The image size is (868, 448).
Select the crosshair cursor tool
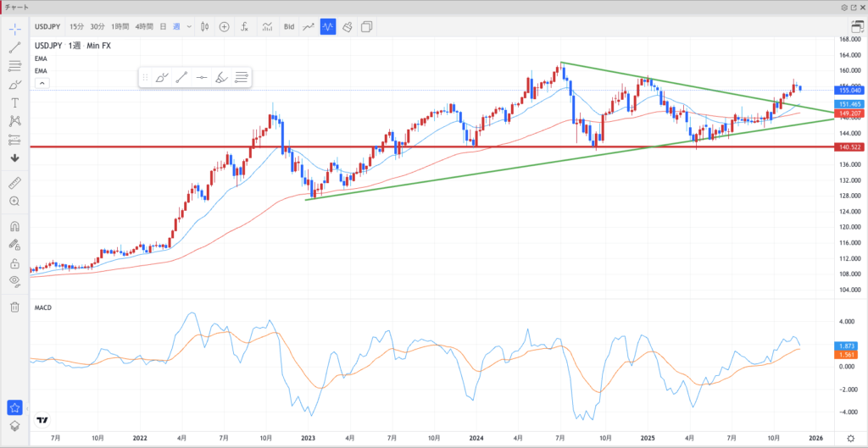coord(14,29)
